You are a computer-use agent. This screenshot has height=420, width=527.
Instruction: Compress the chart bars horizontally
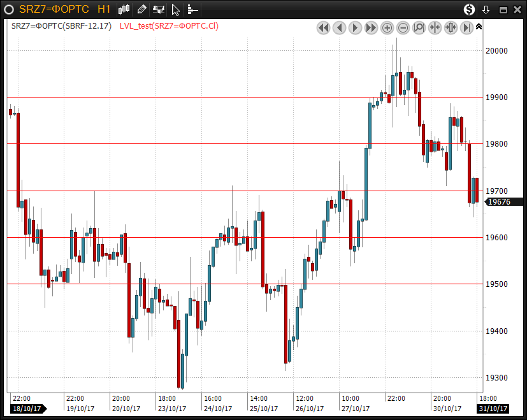pyautogui.click(x=435, y=27)
